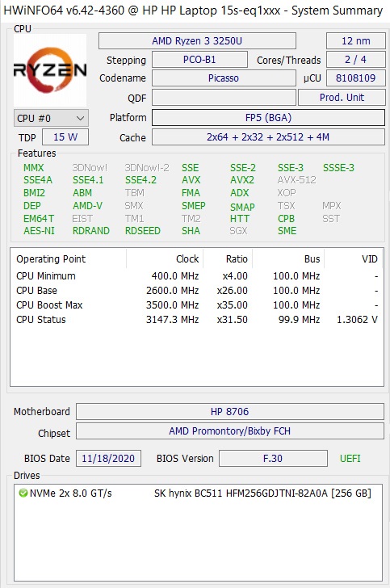Select the CPU Boost Max row
The height and width of the screenshot is (588, 390).
pyautogui.click(x=197, y=305)
